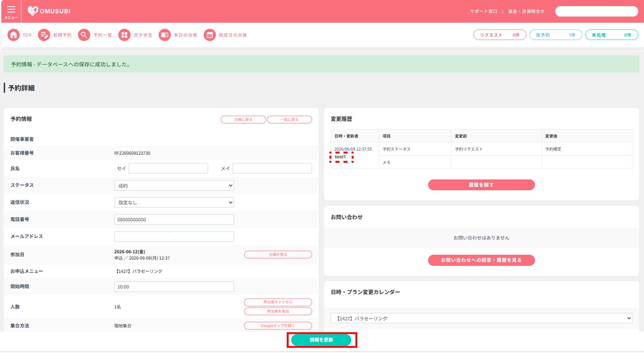644x353 pixels.
Task: Click お問い合わせへの回答・履歴を見る button
Action: (481, 260)
